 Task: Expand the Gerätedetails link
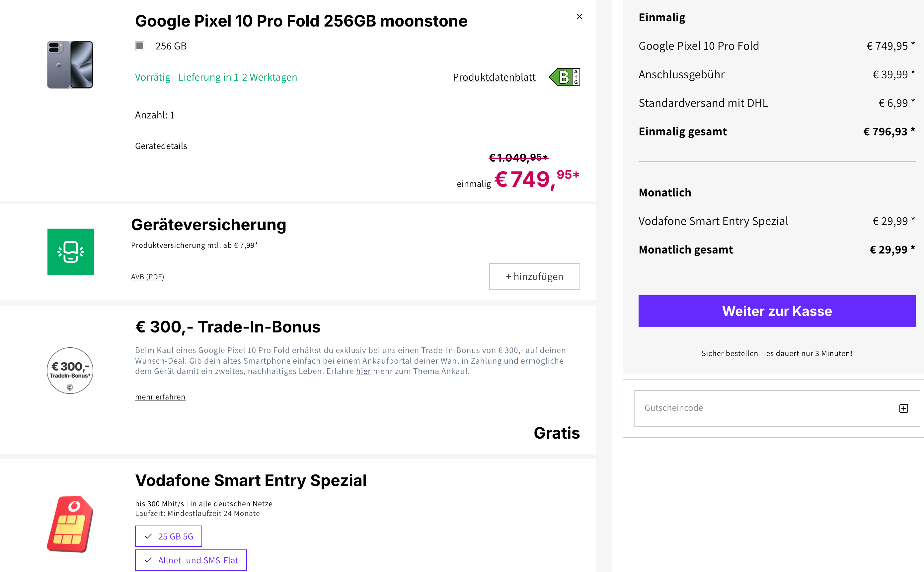161,146
